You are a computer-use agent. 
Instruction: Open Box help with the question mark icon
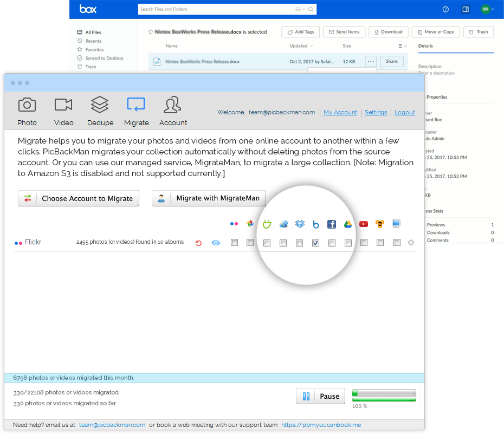(445, 9)
